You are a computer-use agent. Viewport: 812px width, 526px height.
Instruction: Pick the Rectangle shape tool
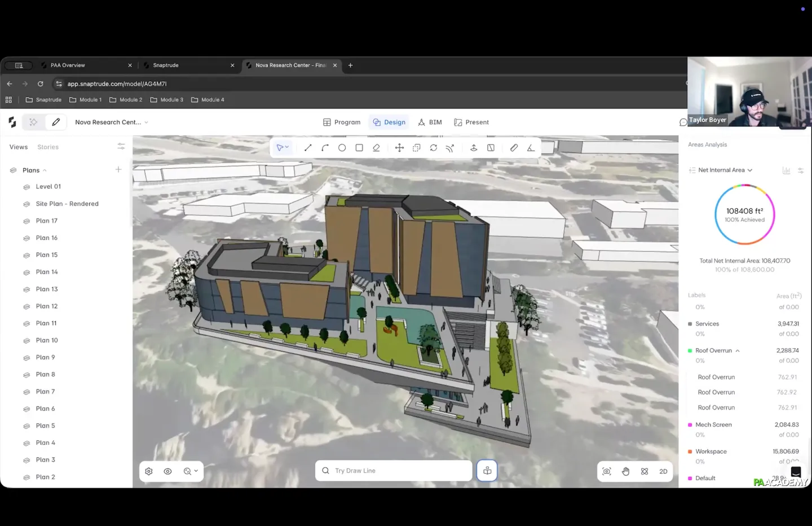click(359, 148)
